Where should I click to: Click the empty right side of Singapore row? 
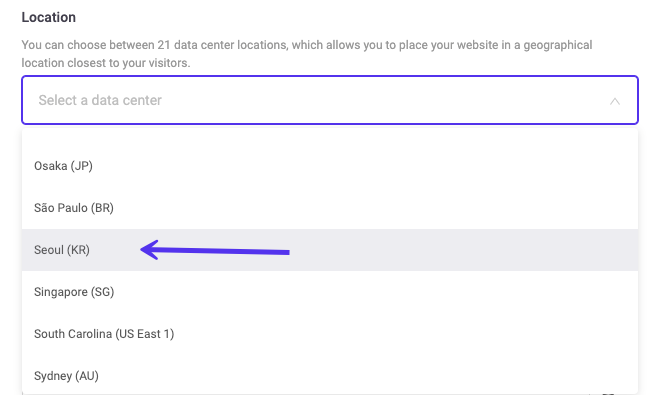[x=376, y=292]
